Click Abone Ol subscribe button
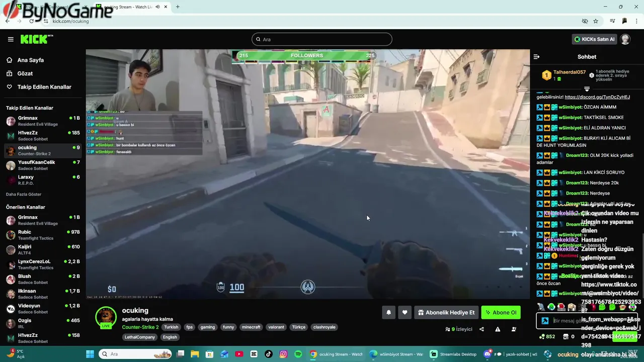 (501, 312)
